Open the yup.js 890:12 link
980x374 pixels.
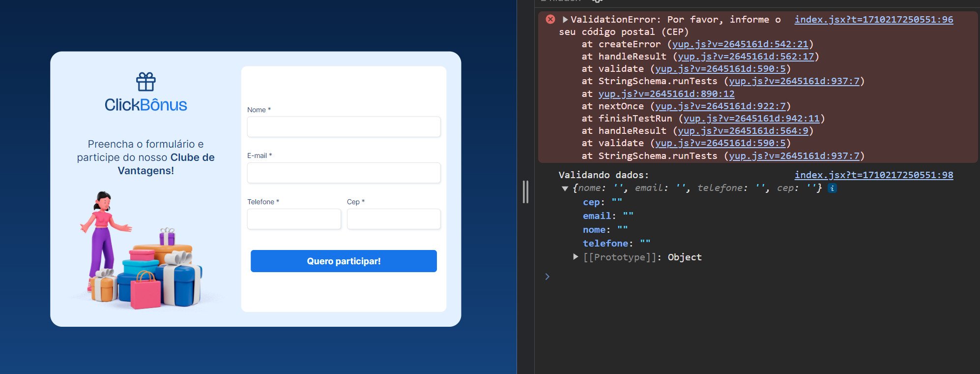(666, 93)
